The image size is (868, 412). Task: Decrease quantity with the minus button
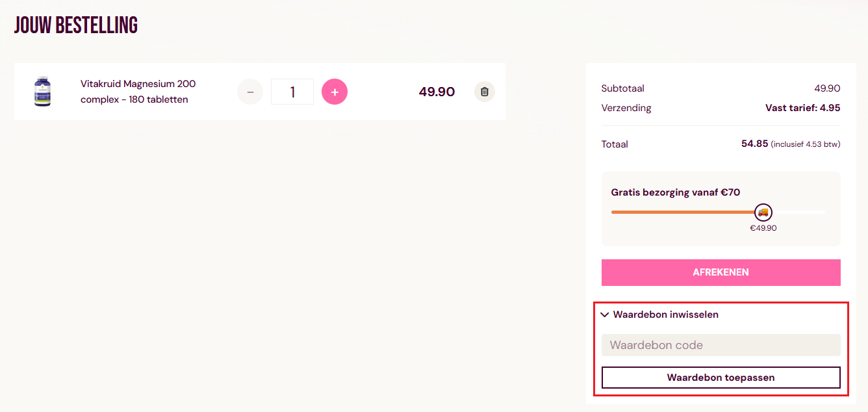250,92
